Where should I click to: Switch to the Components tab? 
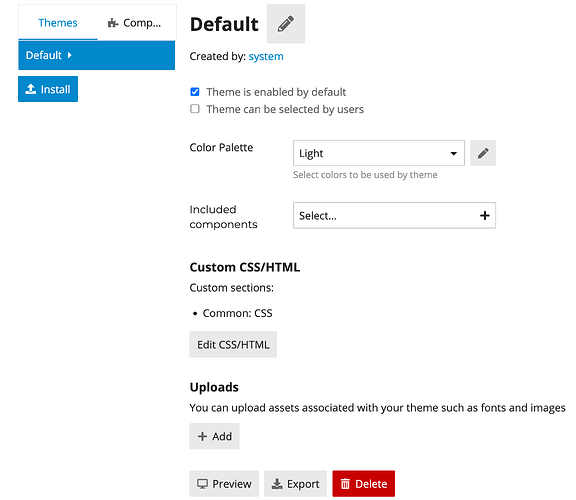click(x=134, y=23)
